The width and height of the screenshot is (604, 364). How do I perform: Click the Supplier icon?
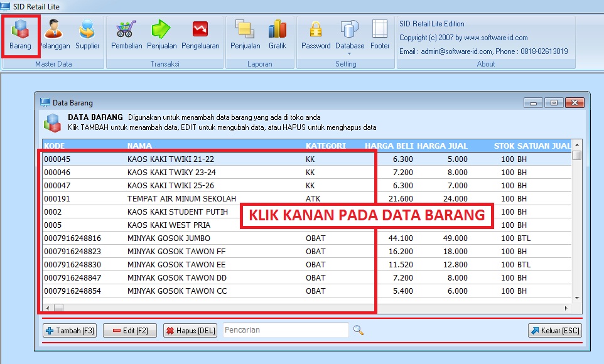tap(87, 35)
